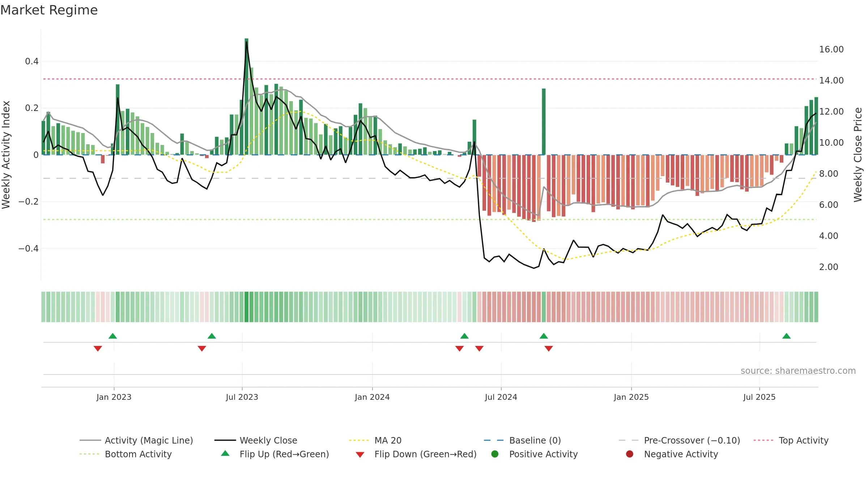Viewport: 868px width, 488px height.
Task: Click the Jul 2025 x-axis label
Action: [x=759, y=397]
